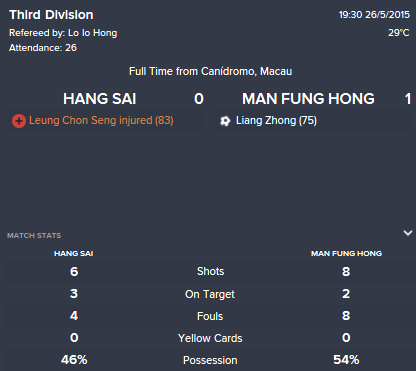Screen dimensions: 416x371
Task: Click the Canídromo, Macau stadium text
Action: coord(247,71)
